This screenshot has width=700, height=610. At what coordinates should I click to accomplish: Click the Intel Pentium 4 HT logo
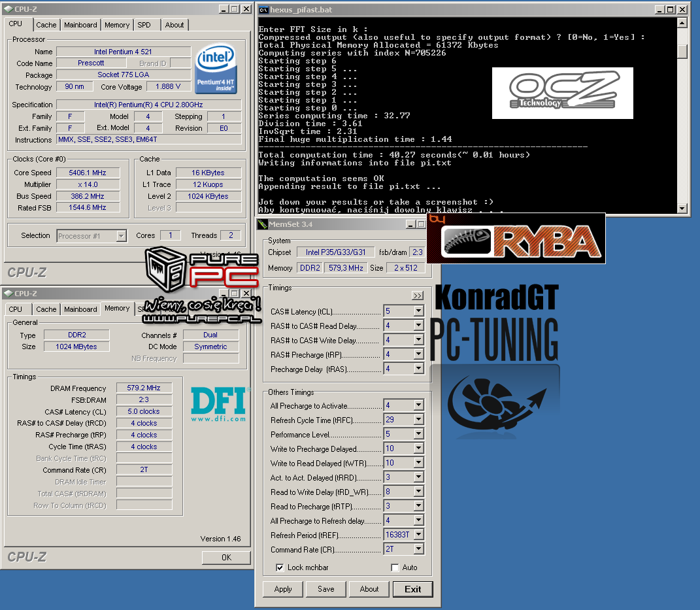pos(216,68)
